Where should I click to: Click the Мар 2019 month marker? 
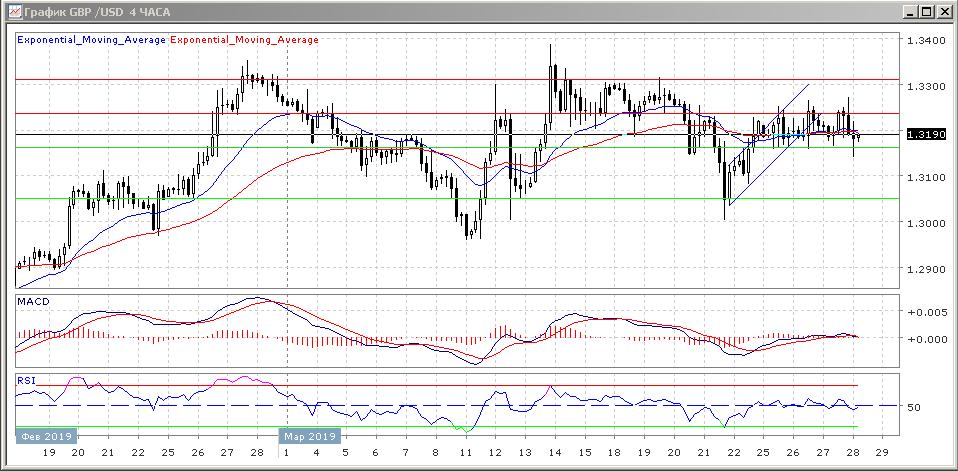pyautogui.click(x=309, y=437)
